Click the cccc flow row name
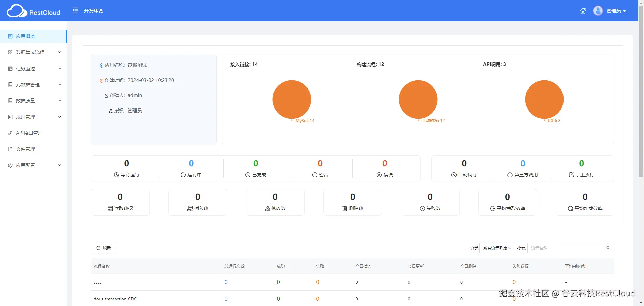This screenshot has width=644, height=306. click(x=98, y=282)
